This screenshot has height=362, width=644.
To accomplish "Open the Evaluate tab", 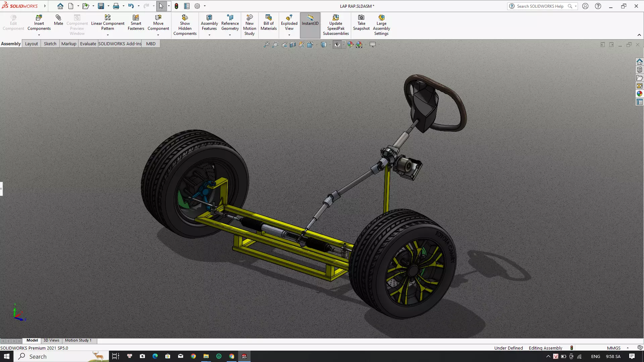I will (x=88, y=44).
